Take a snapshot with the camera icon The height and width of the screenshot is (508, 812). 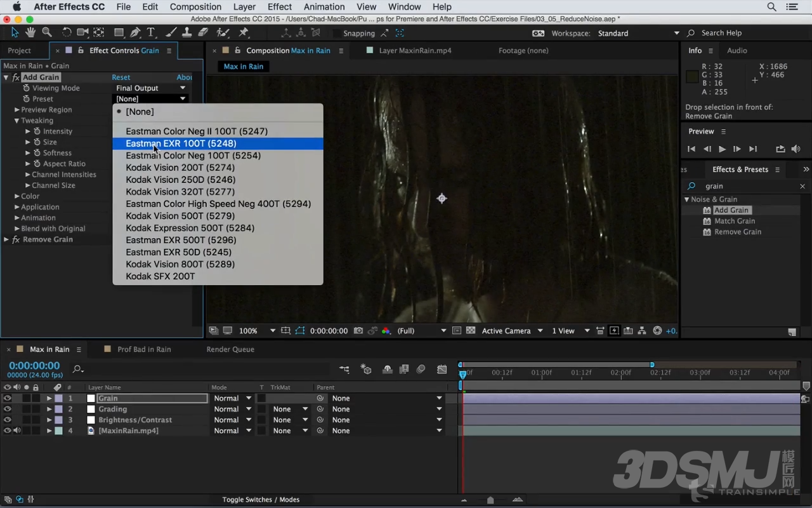pos(358,331)
